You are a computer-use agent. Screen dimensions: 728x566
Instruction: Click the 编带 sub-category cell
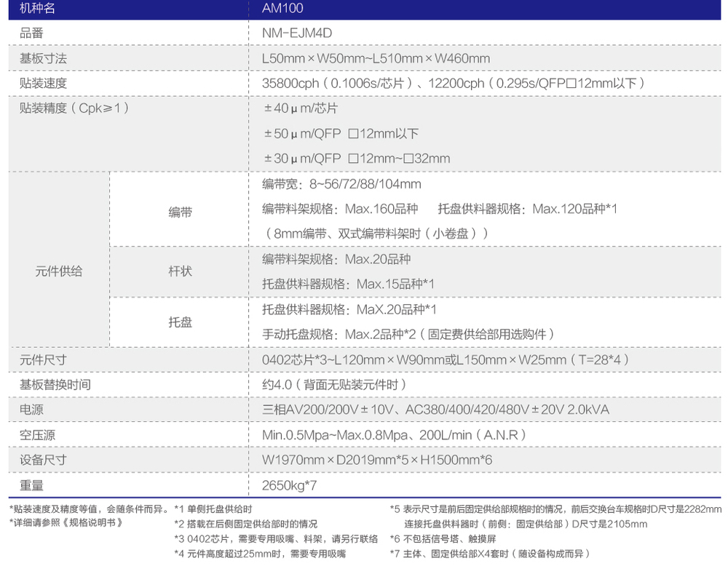point(181,212)
